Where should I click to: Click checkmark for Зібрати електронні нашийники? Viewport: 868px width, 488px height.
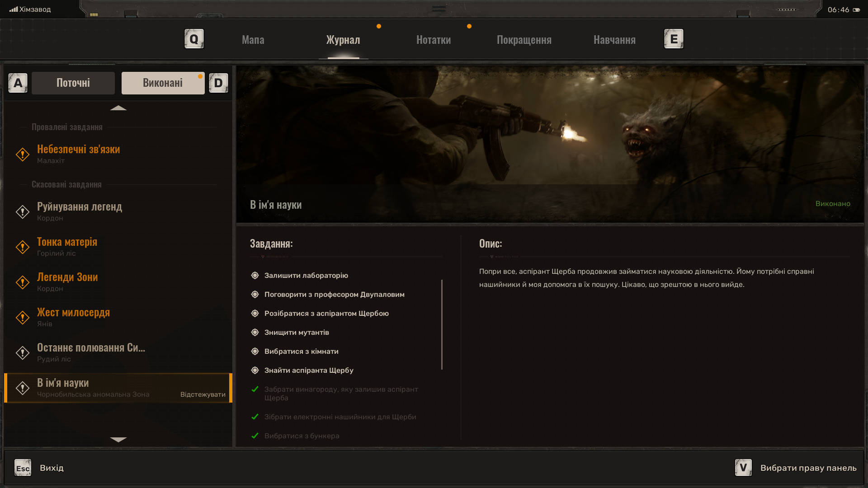[x=255, y=417]
